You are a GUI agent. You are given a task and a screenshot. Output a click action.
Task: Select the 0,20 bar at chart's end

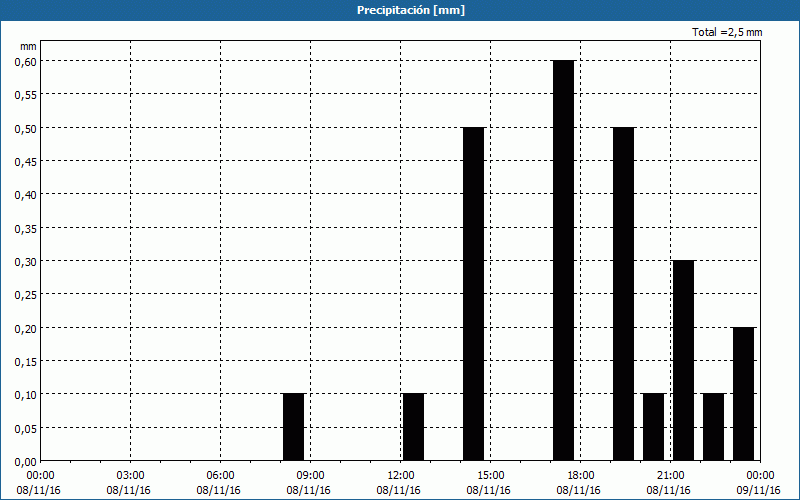tap(744, 394)
